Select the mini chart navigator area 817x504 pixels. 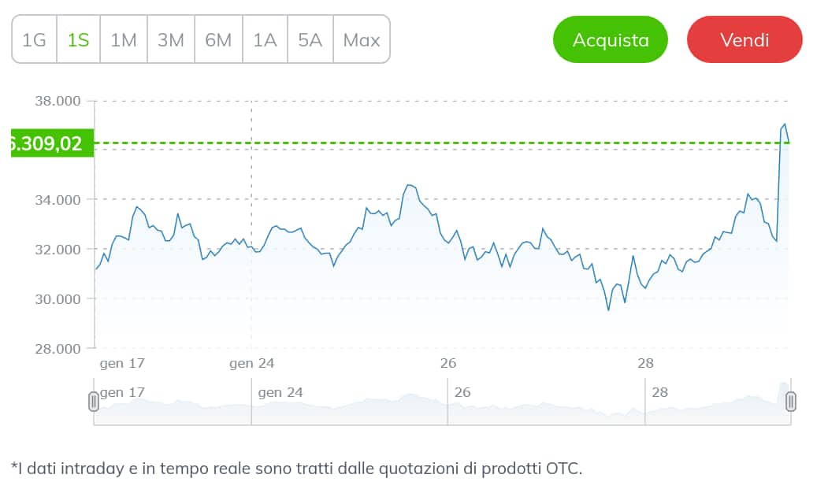click(x=441, y=403)
